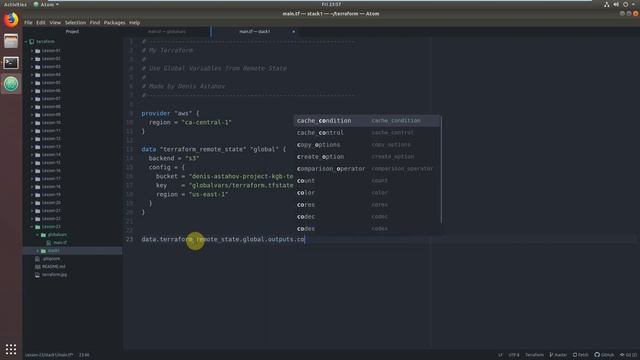The height and width of the screenshot is (360, 640).
Task: Click the terraform.jpg image file icon
Action: pos(38,275)
